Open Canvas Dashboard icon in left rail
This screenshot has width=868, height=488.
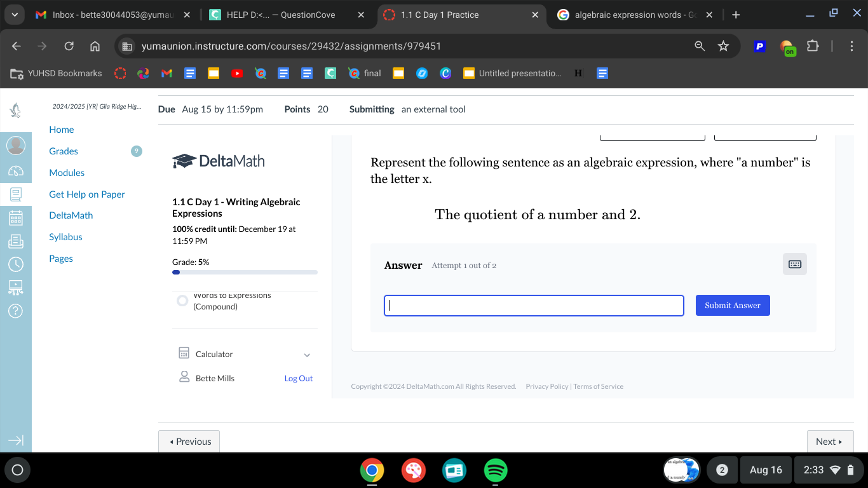coord(16,170)
